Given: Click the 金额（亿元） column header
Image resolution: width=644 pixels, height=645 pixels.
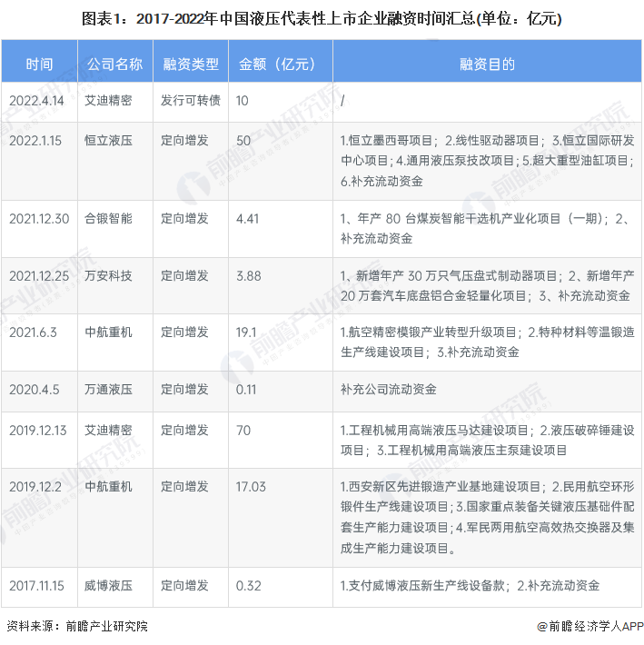Looking at the screenshot, I should coord(277,64).
